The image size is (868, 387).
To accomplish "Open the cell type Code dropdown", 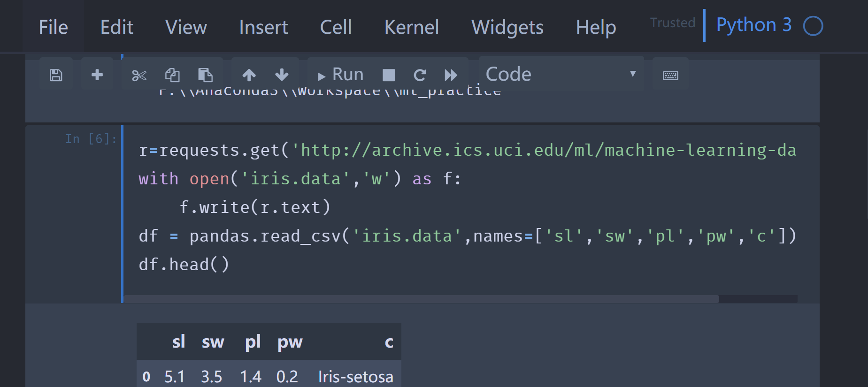I will pos(561,74).
